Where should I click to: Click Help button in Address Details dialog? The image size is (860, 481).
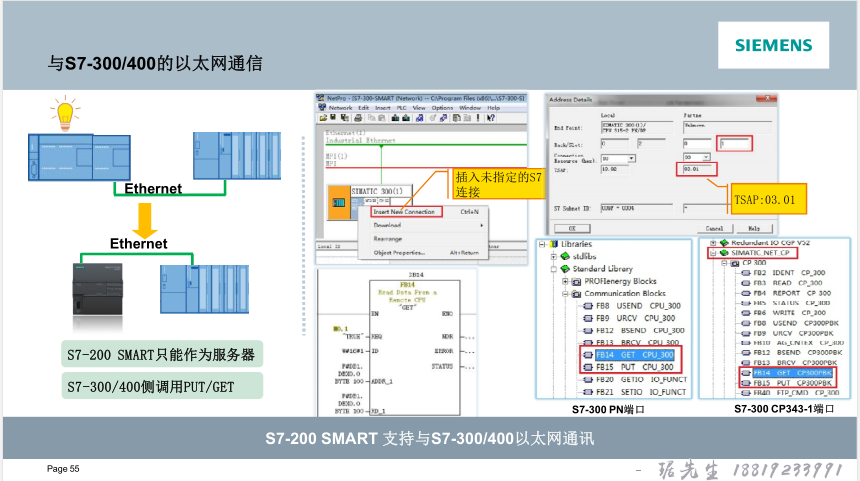(755, 229)
